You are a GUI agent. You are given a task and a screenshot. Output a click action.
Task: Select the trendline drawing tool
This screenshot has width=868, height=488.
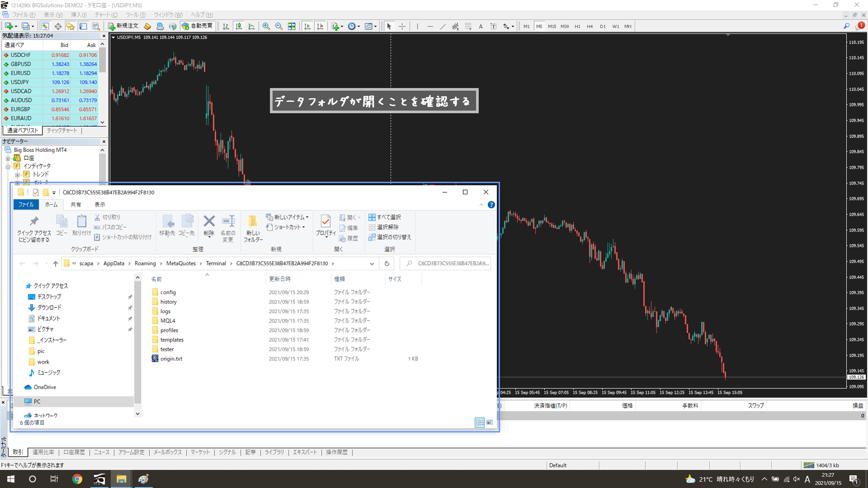point(443,26)
